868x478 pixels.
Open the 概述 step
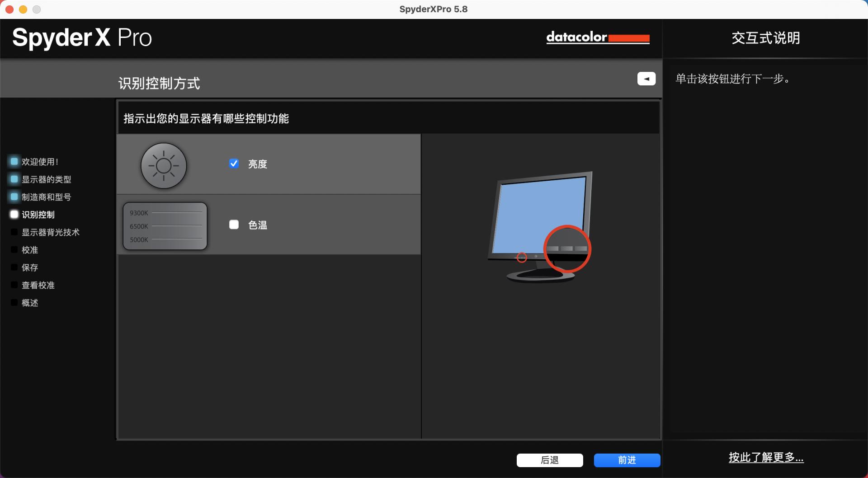[x=30, y=303]
